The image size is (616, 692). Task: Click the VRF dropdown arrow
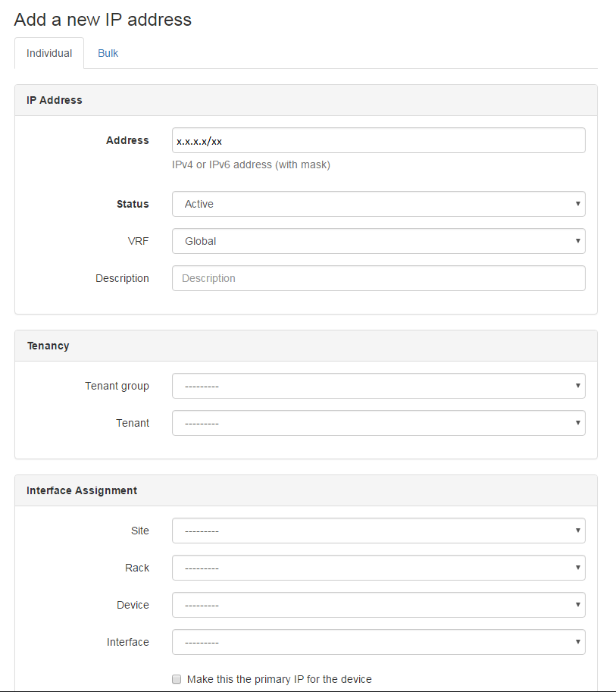point(577,241)
